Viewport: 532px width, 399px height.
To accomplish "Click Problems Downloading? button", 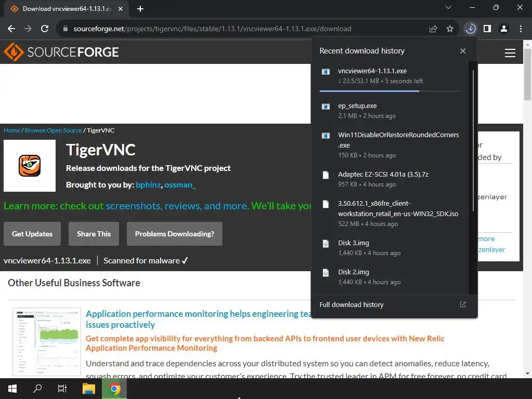I will click(x=175, y=234).
